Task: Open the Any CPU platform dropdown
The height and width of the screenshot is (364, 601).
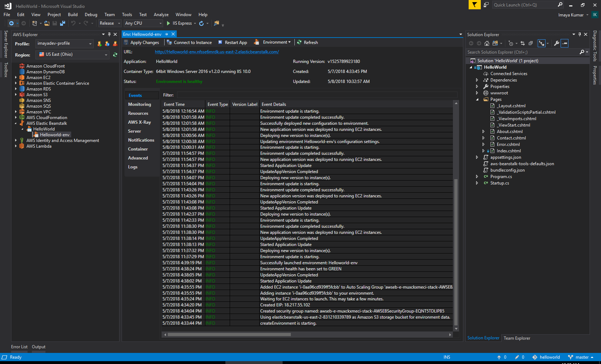Action: [143, 23]
